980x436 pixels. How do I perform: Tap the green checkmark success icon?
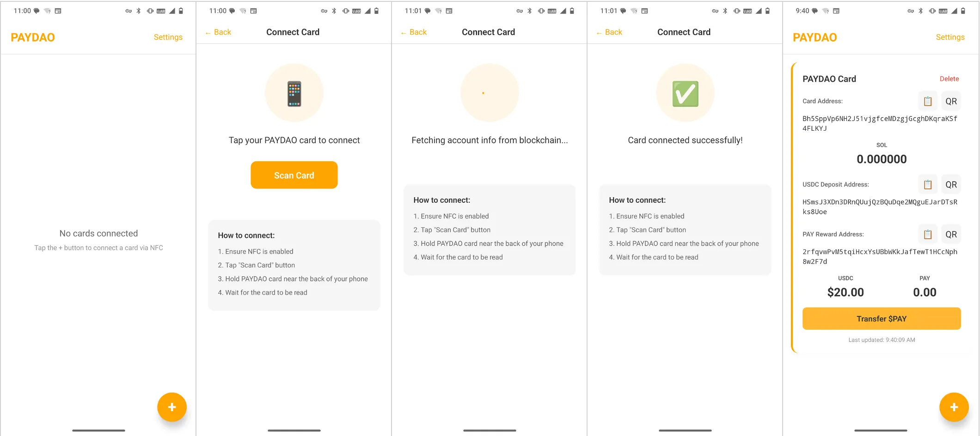tap(685, 94)
